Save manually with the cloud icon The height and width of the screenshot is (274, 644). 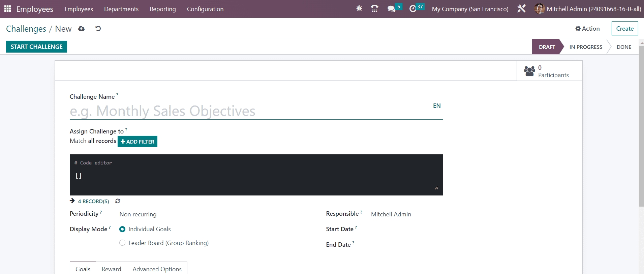82,29
